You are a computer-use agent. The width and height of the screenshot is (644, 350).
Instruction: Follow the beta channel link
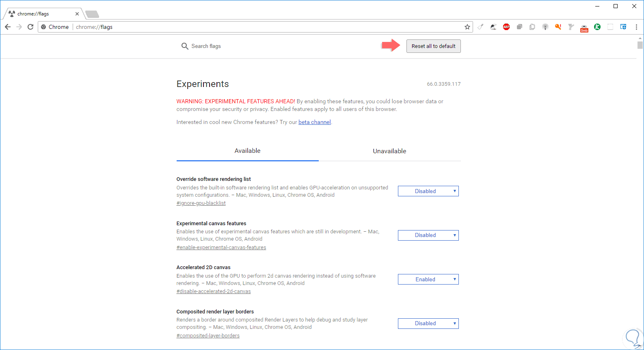(314, 122)
